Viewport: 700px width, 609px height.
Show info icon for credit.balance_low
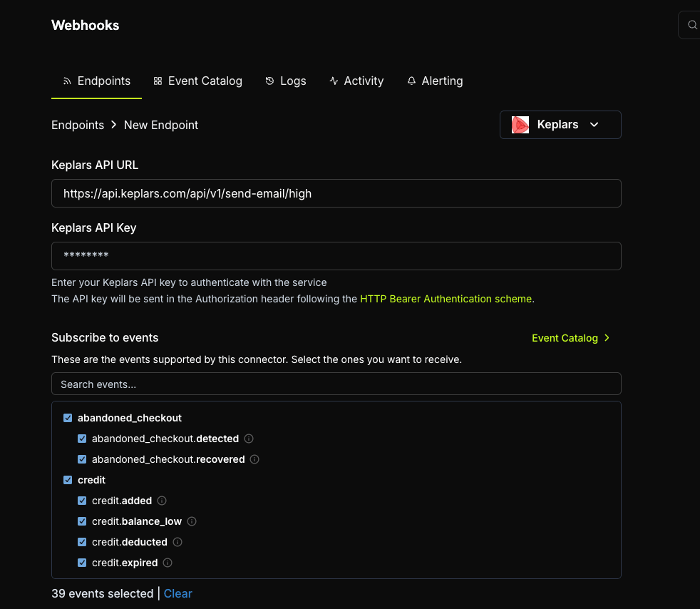(x=192, y=521)
